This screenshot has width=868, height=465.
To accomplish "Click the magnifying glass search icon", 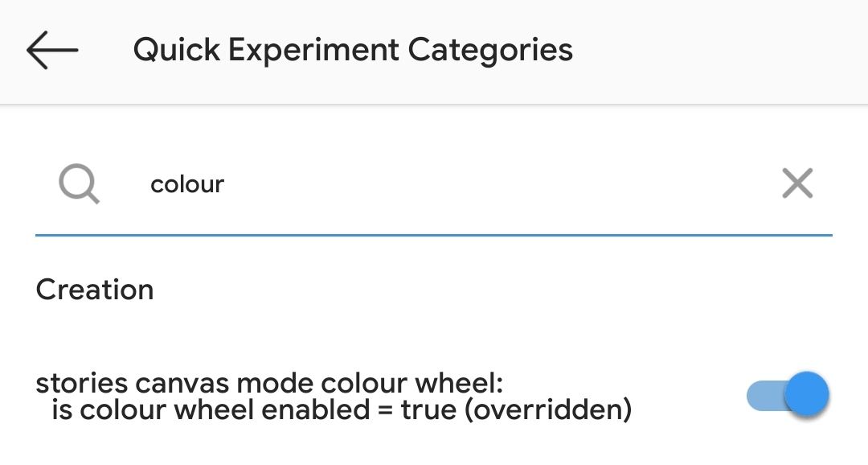I will (x=79, y=184).
